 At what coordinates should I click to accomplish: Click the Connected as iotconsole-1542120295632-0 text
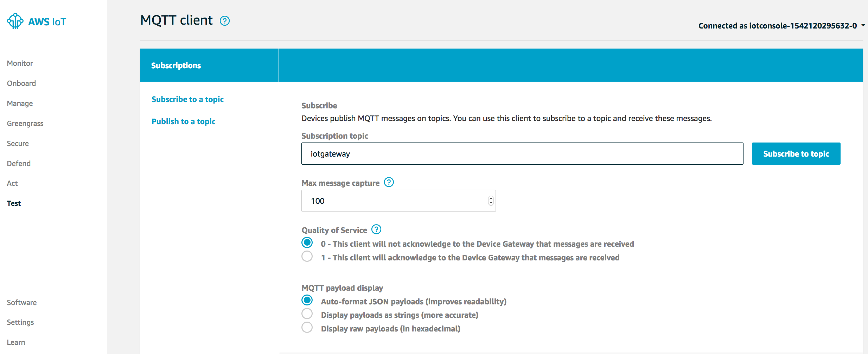click(x=778, y=26)
